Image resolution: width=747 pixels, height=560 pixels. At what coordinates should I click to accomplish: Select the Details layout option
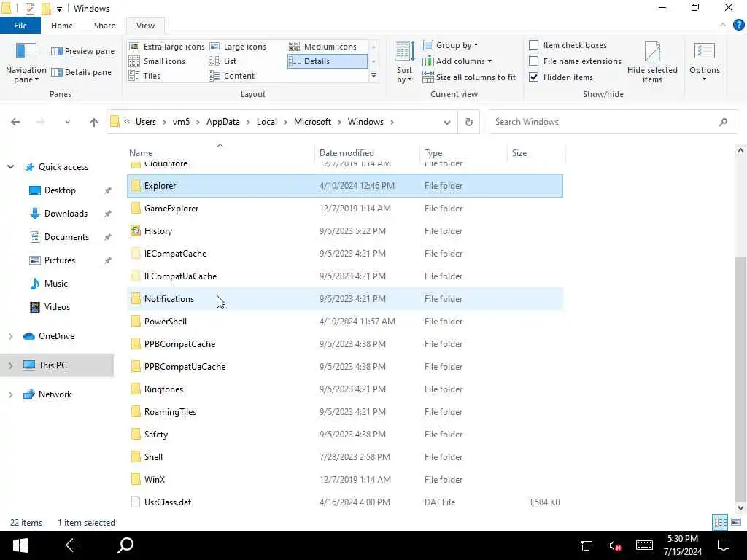328,61
